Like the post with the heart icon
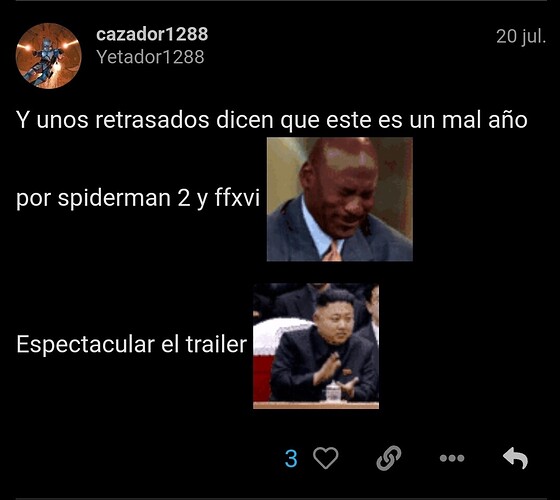 tap(325, 458)
